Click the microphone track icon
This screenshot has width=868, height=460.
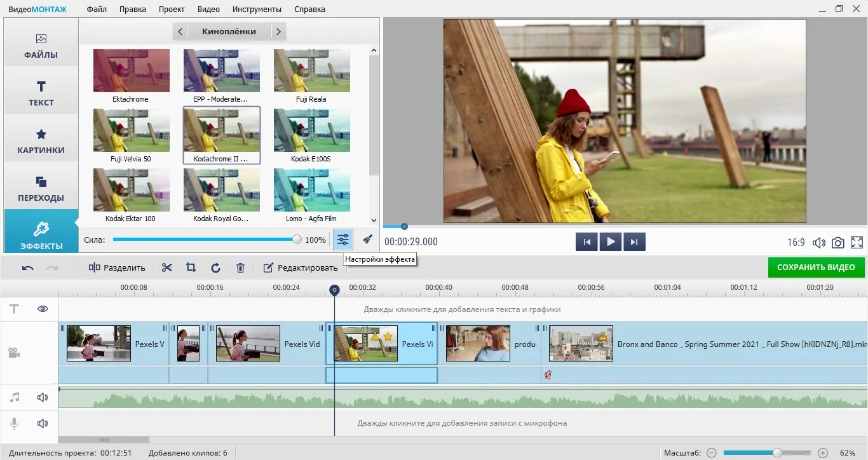pyautogui.click(x=14, y=423)
